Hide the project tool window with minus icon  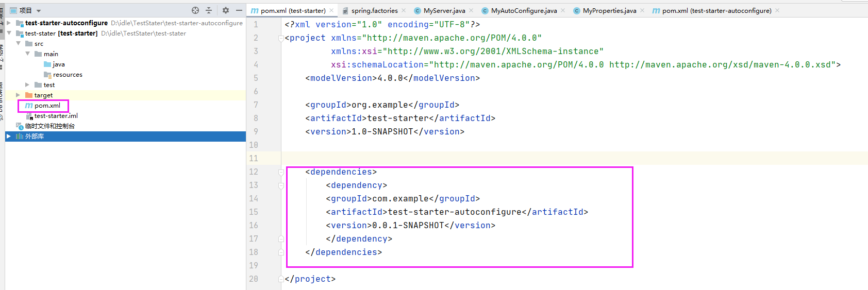239,10
